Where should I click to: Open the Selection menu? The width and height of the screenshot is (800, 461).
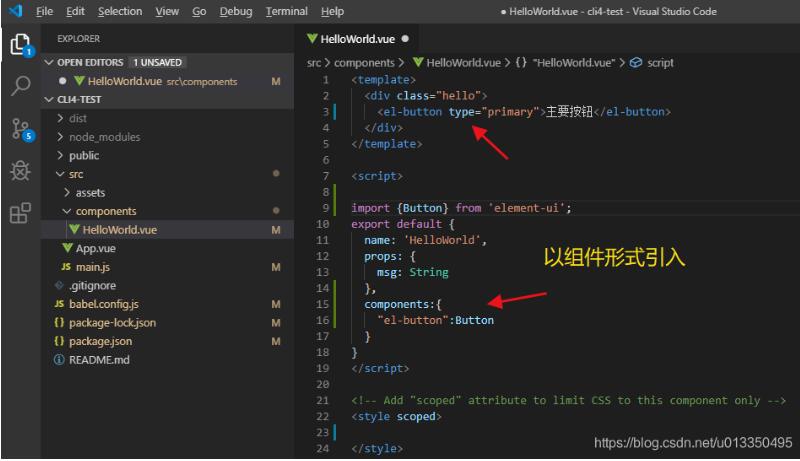(x=120, y=11)
